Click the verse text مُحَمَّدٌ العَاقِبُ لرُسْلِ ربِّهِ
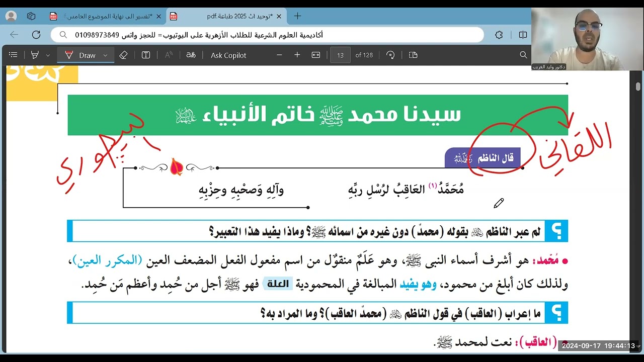 [406, 190]
